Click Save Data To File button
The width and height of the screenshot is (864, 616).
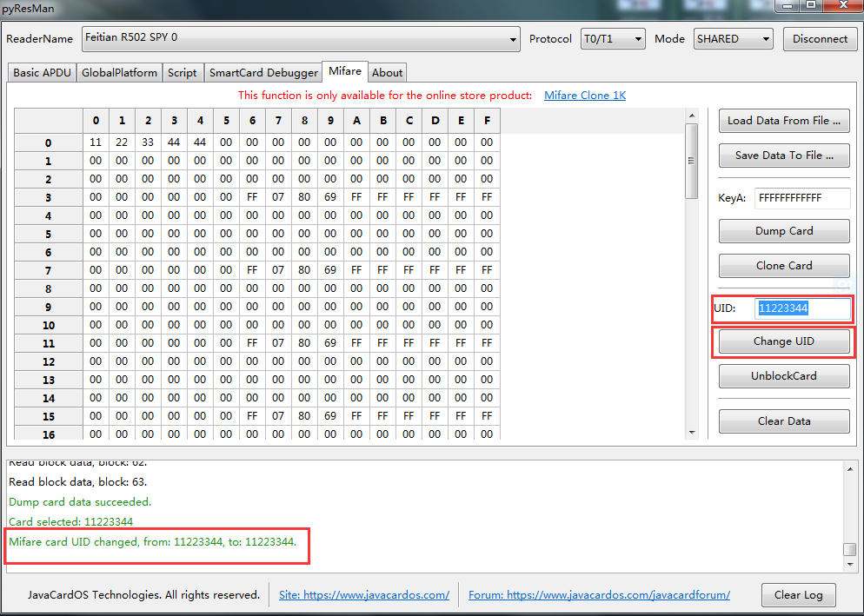784,156
